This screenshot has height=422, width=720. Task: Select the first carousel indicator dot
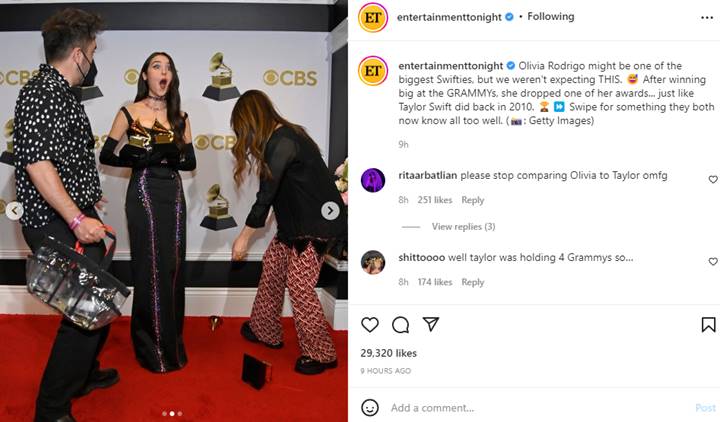click(164, 414)
